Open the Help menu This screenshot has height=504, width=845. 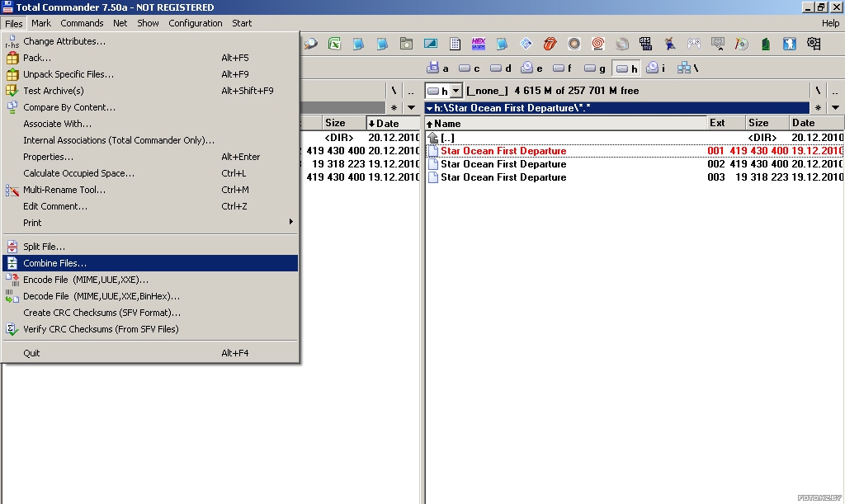830,23
